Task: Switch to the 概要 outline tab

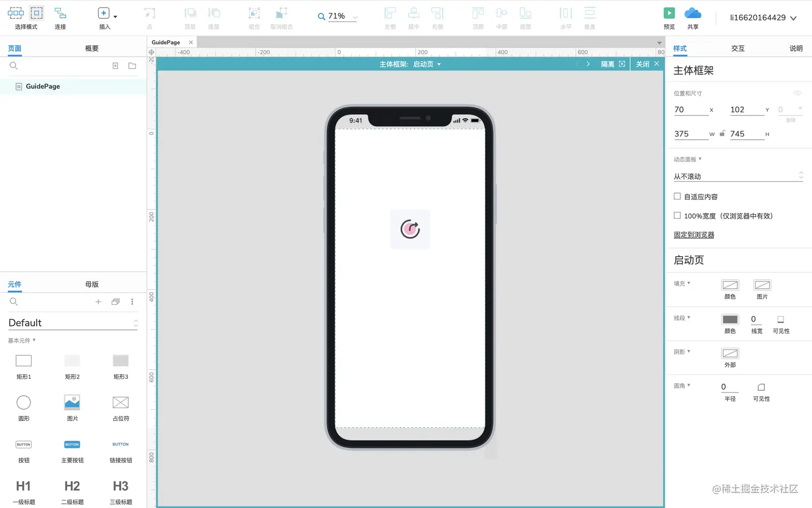Action: tap(92, 48)
